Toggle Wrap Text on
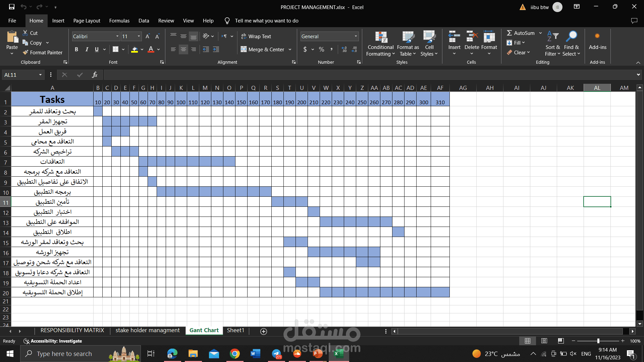Screen dimensions: 644x362 pyautogui.click(x=256, y=36)
